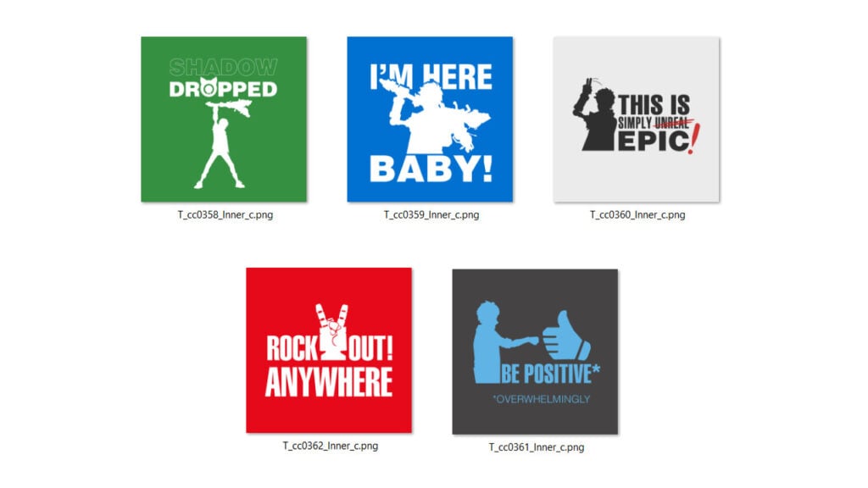Click the dark silhouette figure beside THIS IS
This screenshot has height=488, width=868.
click(595, 115)
